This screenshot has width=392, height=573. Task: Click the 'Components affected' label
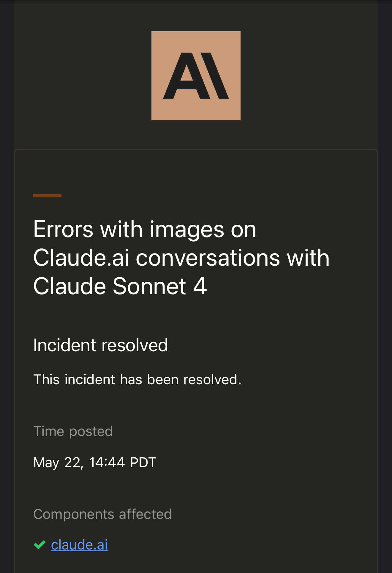102,514
